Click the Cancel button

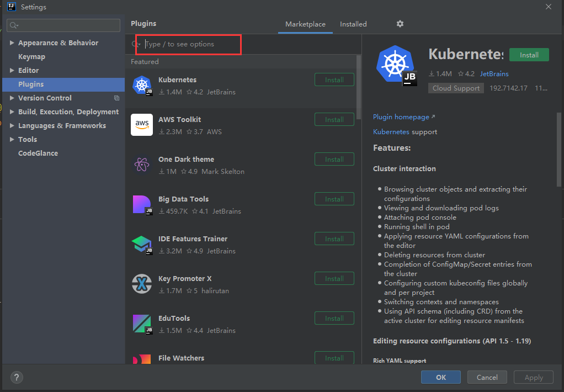click(487, 377)
